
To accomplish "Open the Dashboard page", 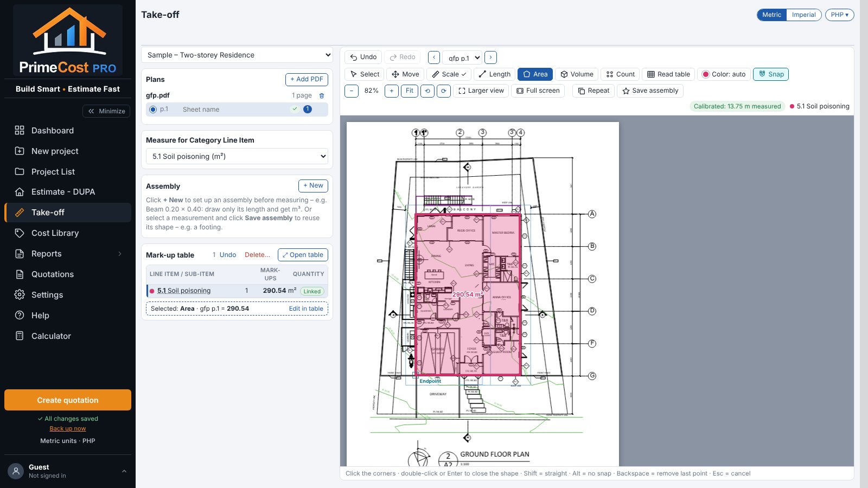I will point(68,131).
